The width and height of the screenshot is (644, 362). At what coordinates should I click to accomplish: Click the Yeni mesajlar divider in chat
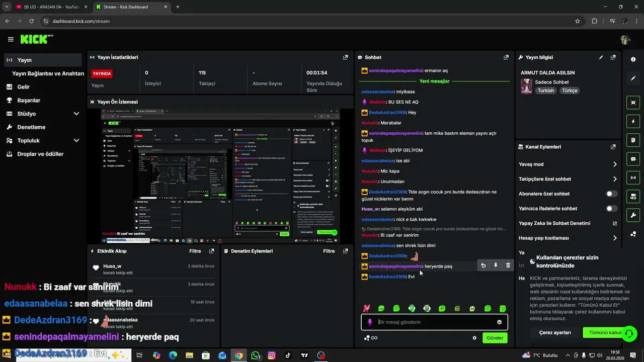click(434, 81)
